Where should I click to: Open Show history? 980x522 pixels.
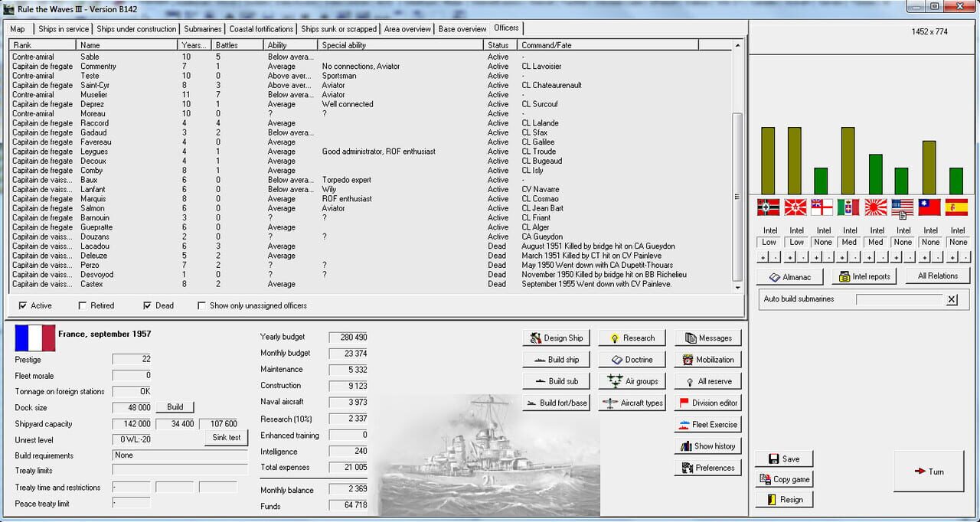click(x=706, y=445)
